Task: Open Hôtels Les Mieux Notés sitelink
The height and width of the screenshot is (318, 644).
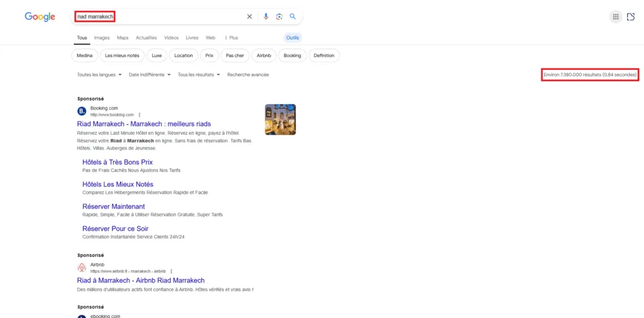Action: [118, 184]
